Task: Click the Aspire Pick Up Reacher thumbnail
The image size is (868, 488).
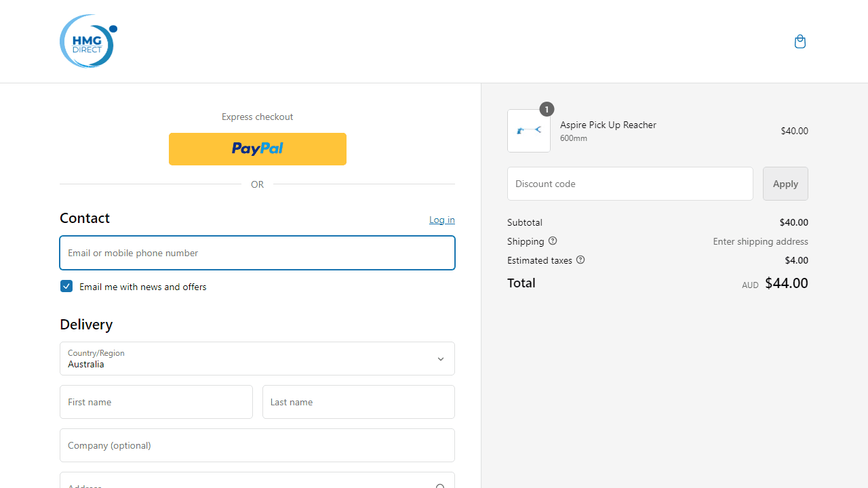Action: point(529,131)
